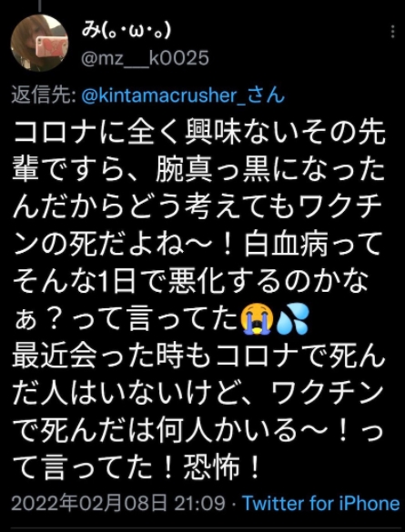Click the thread connector line above the avatar

[x=39, y=5]
